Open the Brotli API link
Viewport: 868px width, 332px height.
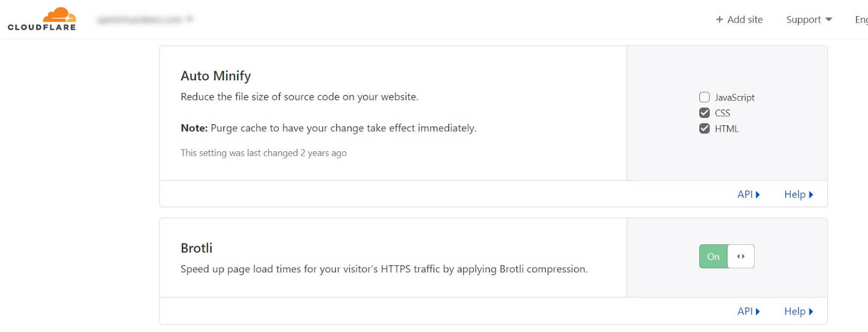(749, 312)
